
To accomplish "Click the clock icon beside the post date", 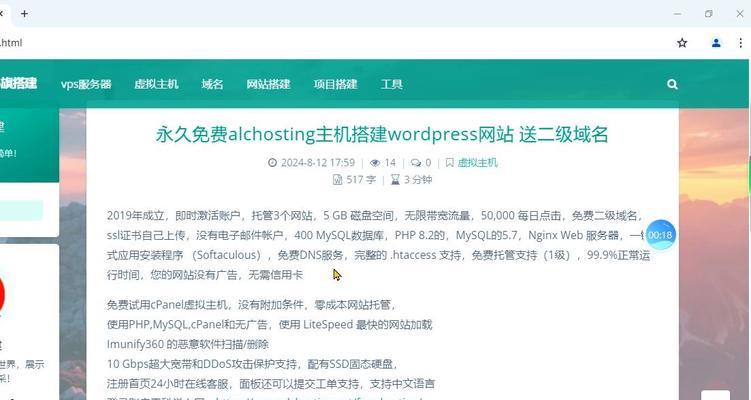I will [272, 163].
